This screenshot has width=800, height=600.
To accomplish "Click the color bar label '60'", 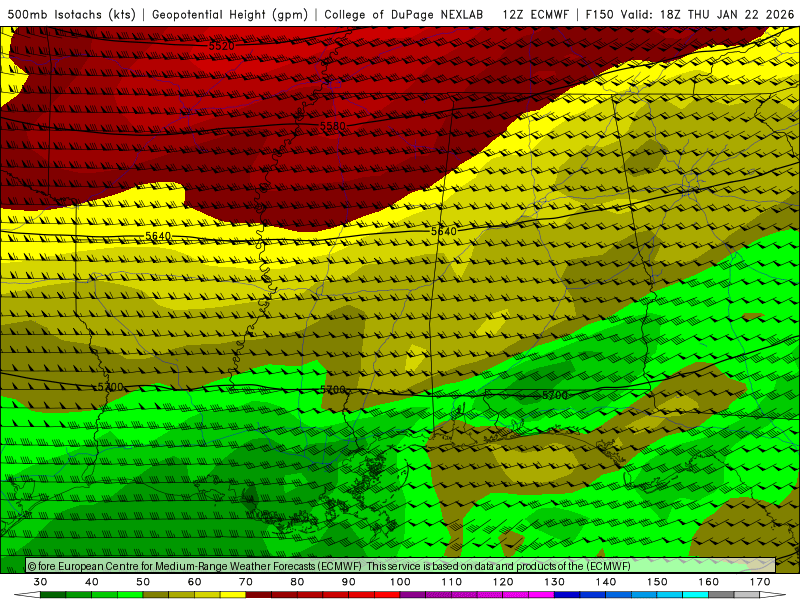I will 194,582.
